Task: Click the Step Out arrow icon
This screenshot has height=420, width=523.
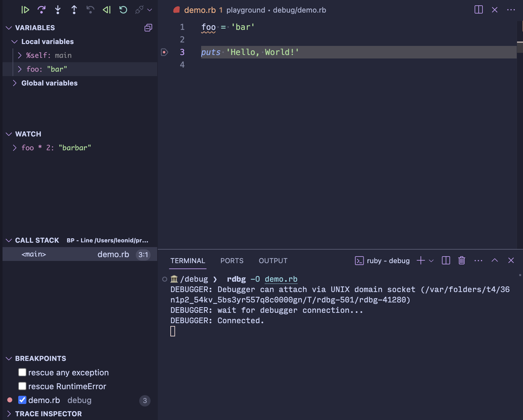Action: (x=74, y=10)
